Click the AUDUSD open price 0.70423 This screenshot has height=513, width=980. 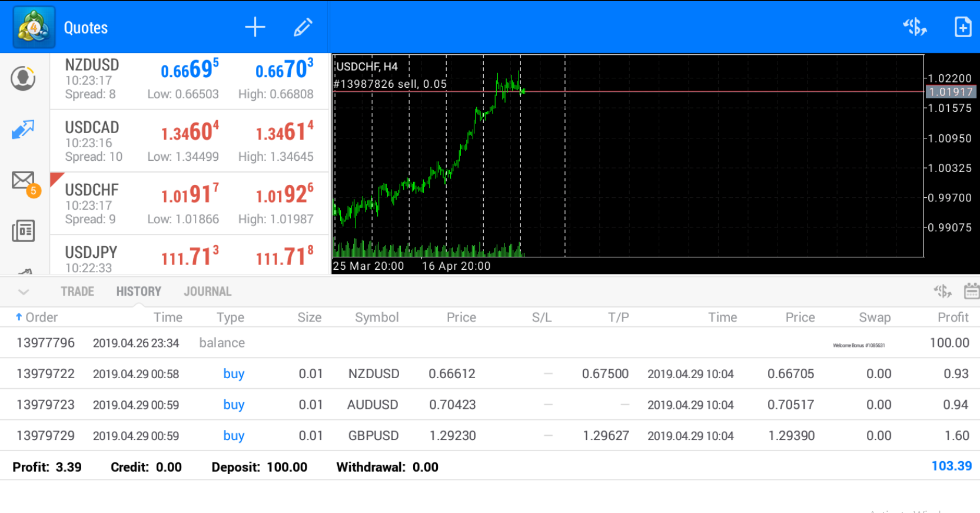tap(452, 405)
